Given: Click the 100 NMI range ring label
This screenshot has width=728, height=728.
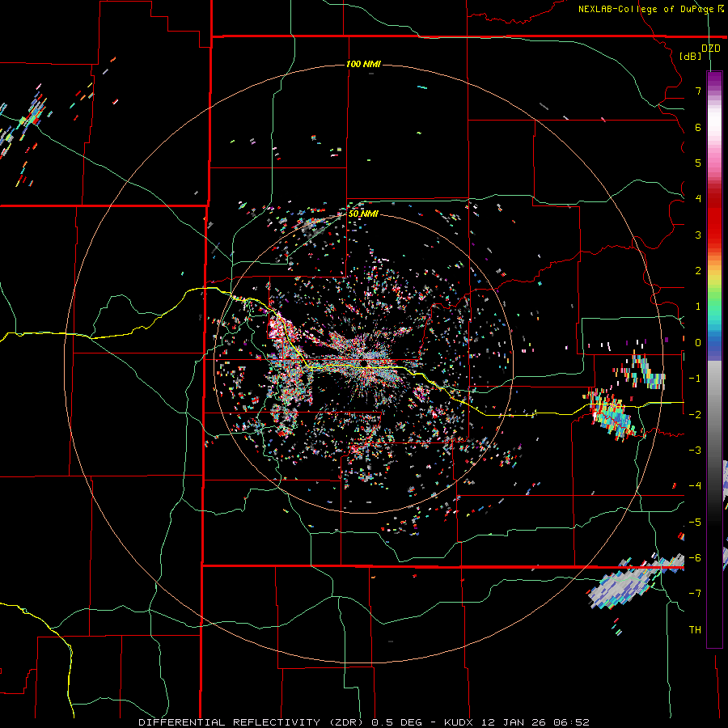Looking at the screenshot, I should pos(363,64).
